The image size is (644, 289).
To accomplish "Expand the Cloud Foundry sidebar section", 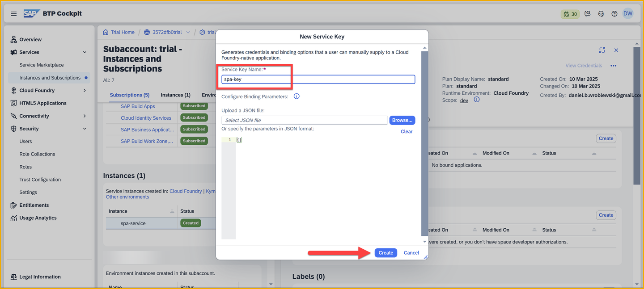I will (85, 90).
